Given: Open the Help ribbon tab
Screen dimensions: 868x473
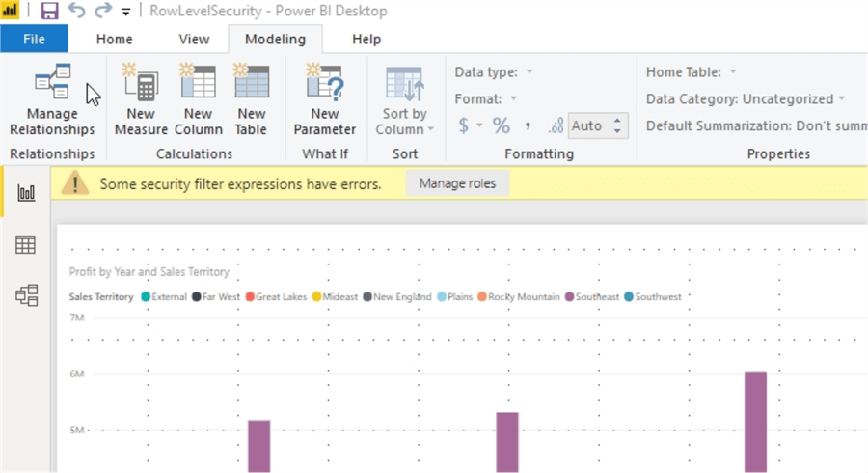Looking at the screenshot, I should click(x=366, y=40).
